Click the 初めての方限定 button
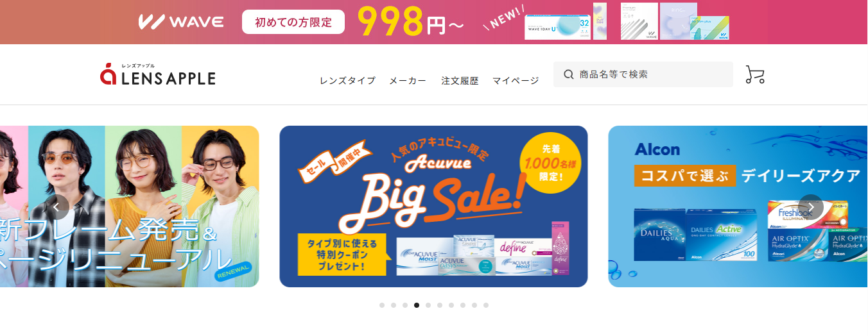The height and width of the screenshot is (336, 868). 293,22
